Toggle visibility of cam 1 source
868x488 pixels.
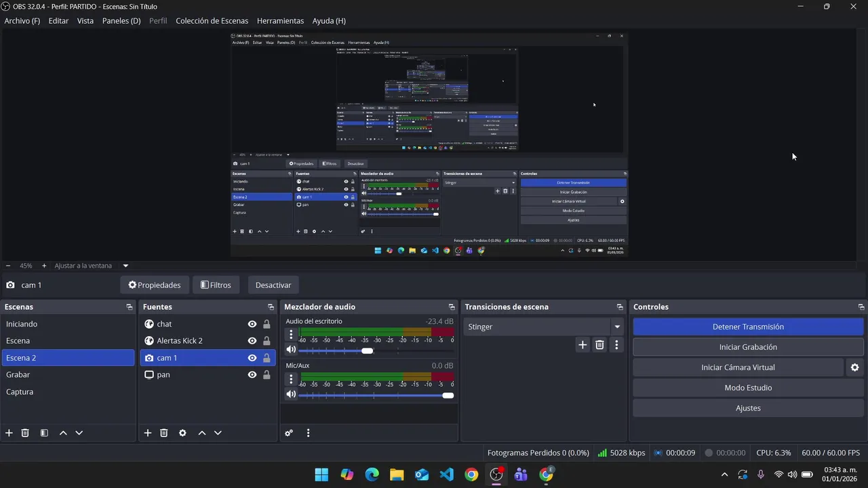[252, 358]
